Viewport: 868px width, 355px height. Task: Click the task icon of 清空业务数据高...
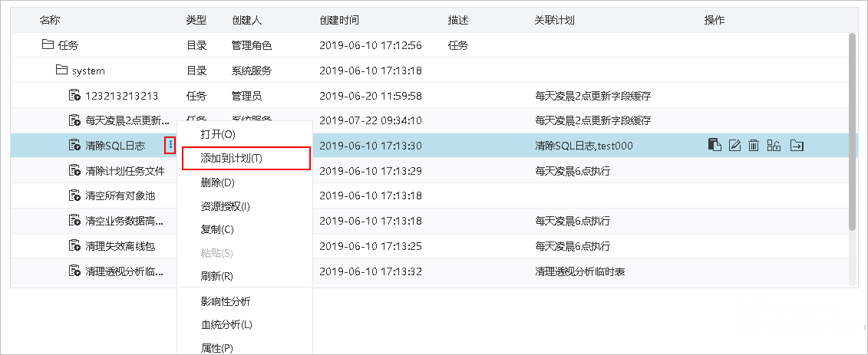tap(74, 221)
